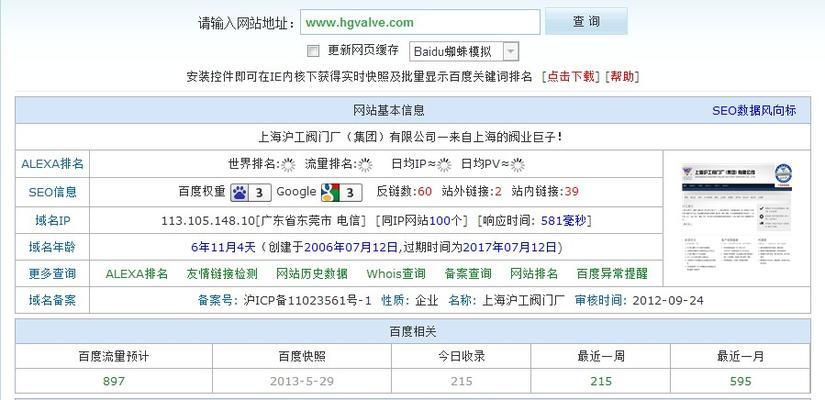Click the 点击下载 link
The height and width of the screenshot is (400, 825).
pyautogui.click(x=571, y=77)
